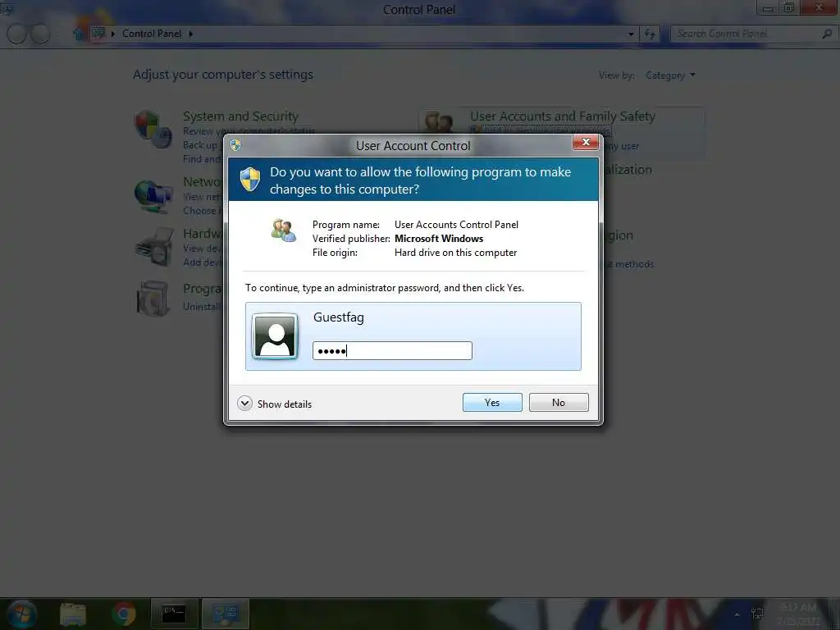This screenshot has width=840, height=630.
Task: Click the Control Panel forward button
Action: pyautogui.click(x=40, y=34)
